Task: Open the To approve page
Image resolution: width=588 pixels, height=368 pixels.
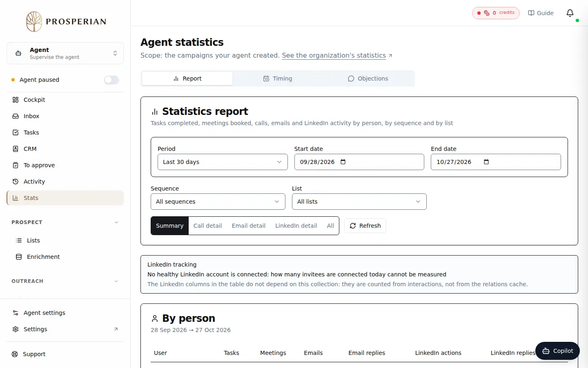Action: [65, 165]
